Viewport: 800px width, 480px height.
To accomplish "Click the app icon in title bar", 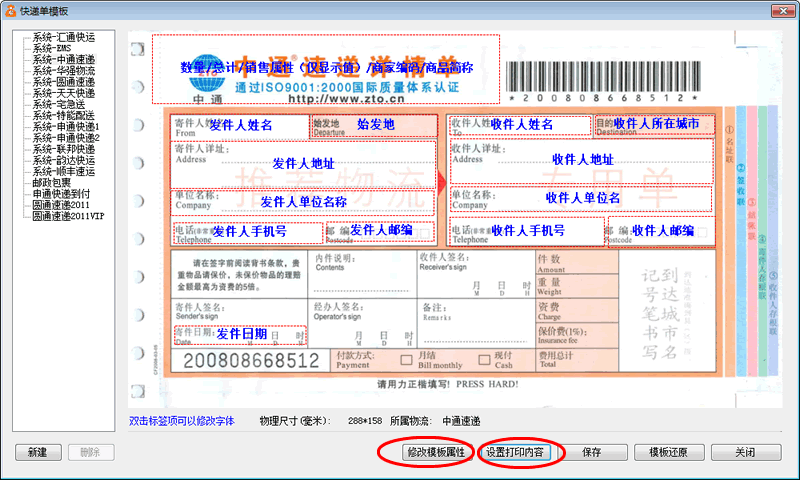I will (x=11, y=10).
